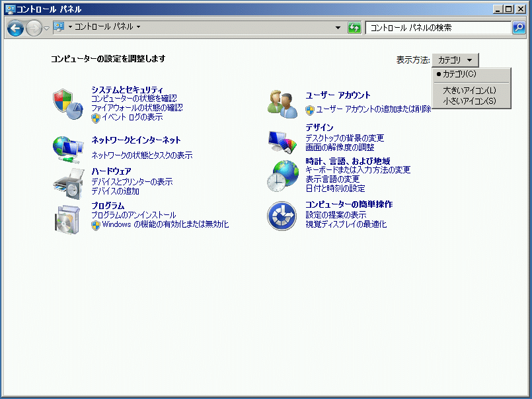Open コンピューターの簡単操作 category link
This screenshot has height=399, width=532.
tap(349, 204)
